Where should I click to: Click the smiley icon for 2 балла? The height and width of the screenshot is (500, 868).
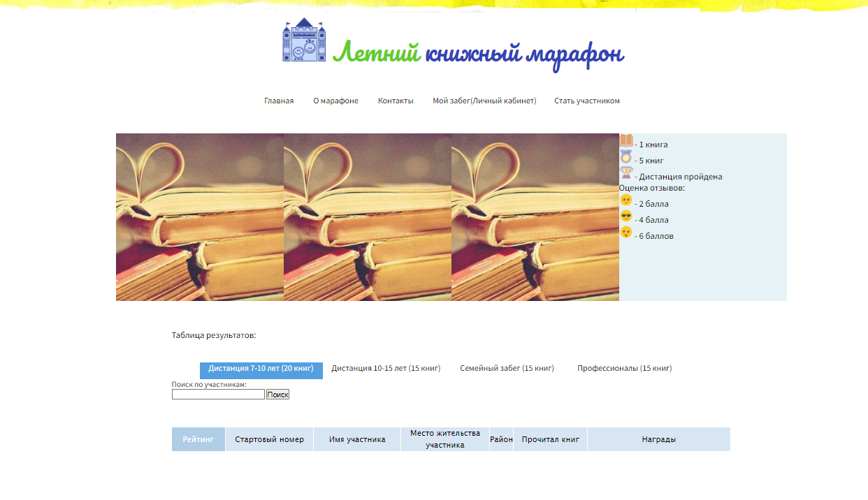(626, 200)
